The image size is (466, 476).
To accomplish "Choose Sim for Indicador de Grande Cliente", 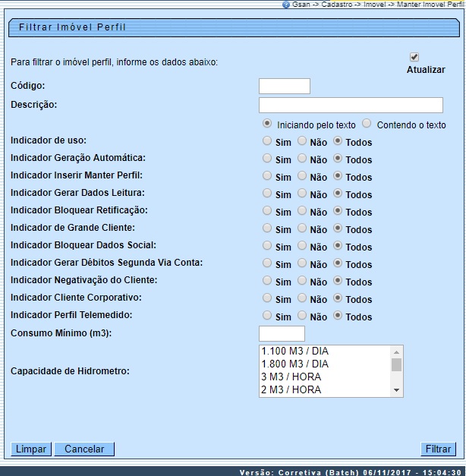I will tap(266, 228).
